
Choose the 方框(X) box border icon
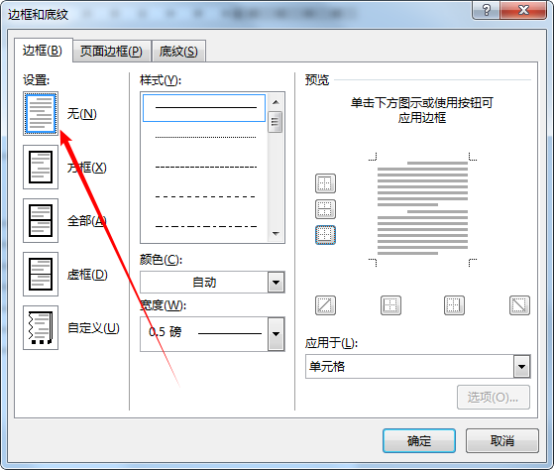(x=41, y=167)
